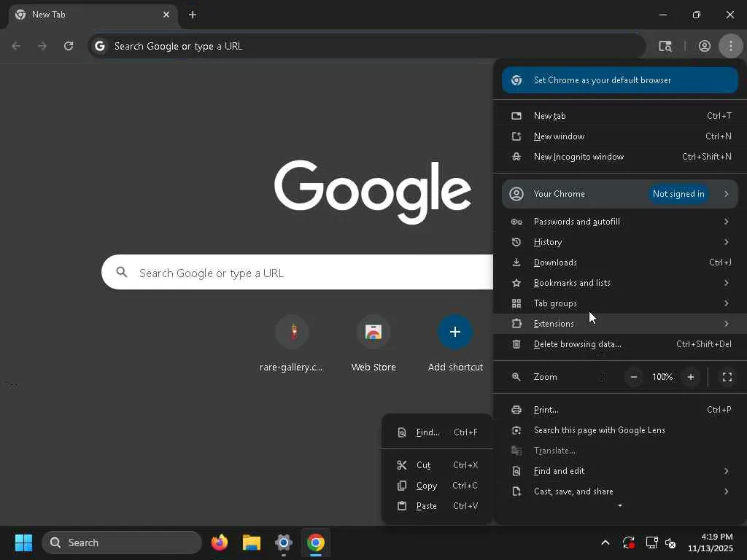Close the New Tab tab
The width and height of the screenshot is (747, 560).
(x=166, y=15)
